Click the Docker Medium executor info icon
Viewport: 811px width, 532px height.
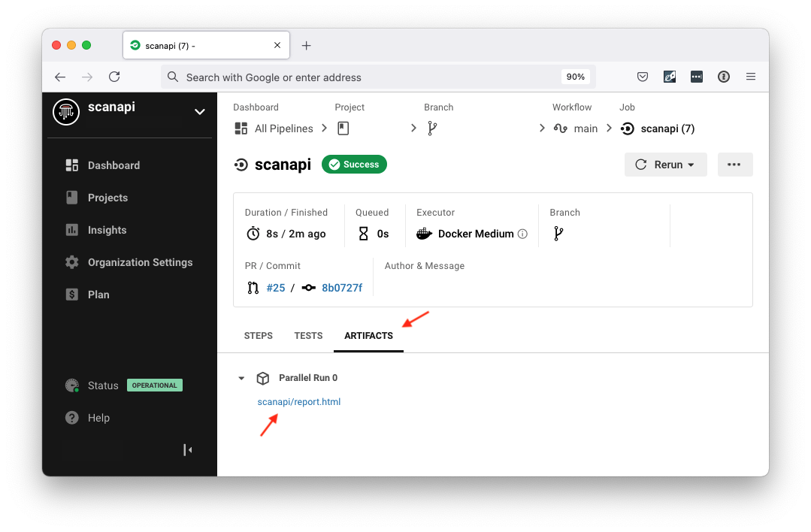(x=522, y=234)
